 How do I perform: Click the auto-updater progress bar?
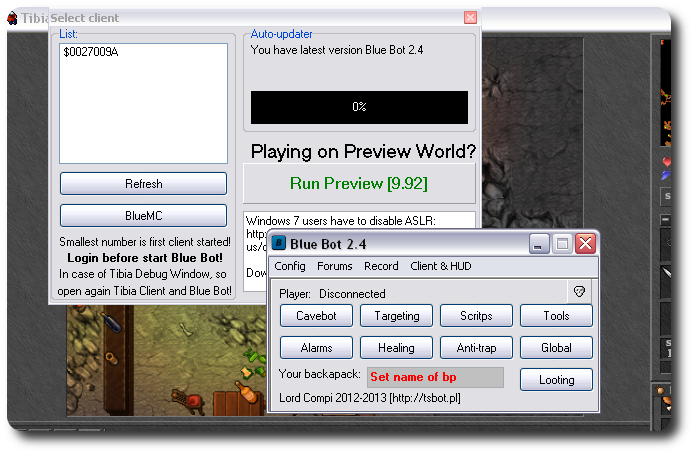click(359, 107)
